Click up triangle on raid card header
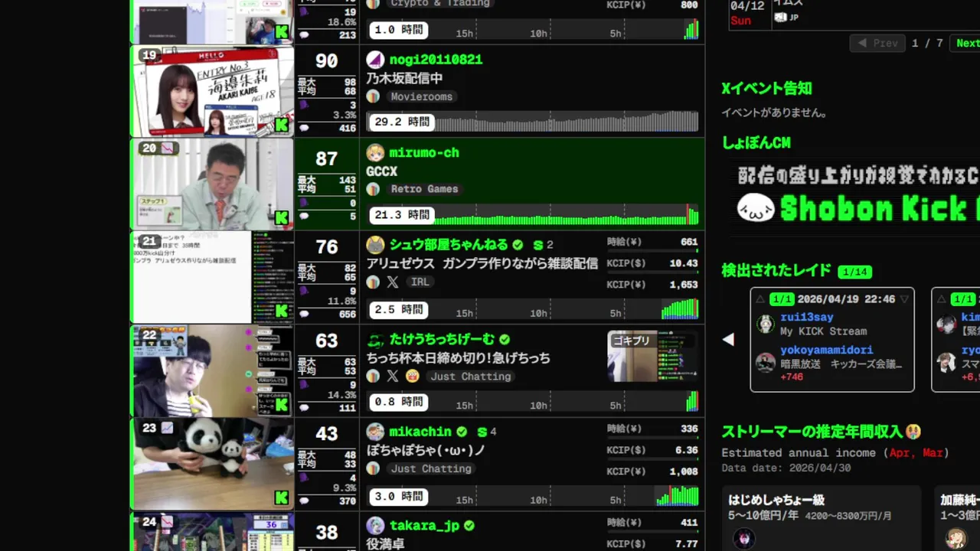The image size is (980, 551). point(760,299)
